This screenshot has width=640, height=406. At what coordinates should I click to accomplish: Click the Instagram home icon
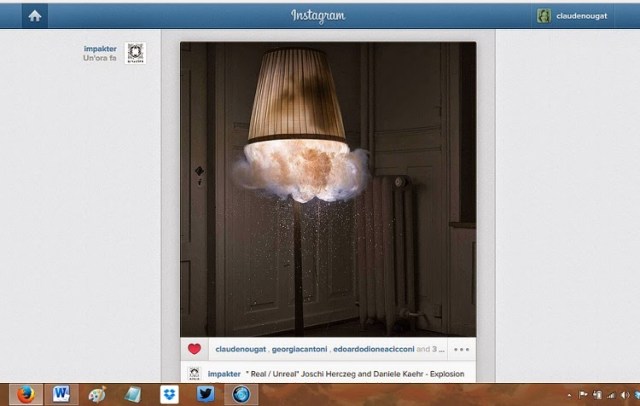pos(35,15)
